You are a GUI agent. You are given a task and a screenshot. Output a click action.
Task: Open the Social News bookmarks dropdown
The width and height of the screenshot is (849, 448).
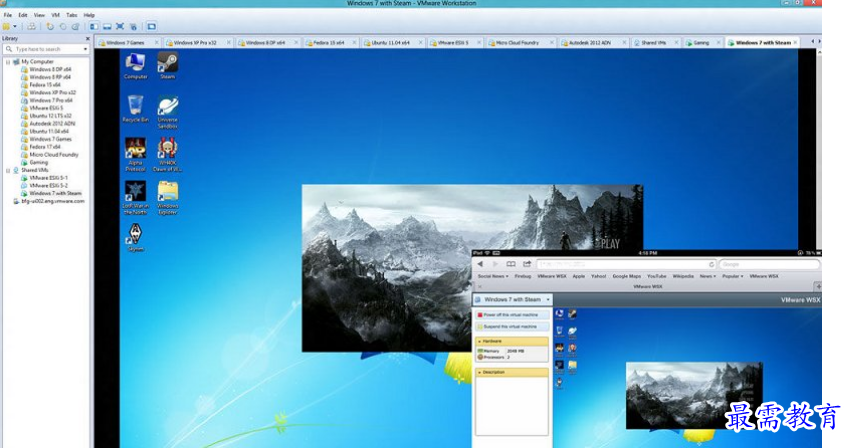pyautogui.click(x=493, y=276)
